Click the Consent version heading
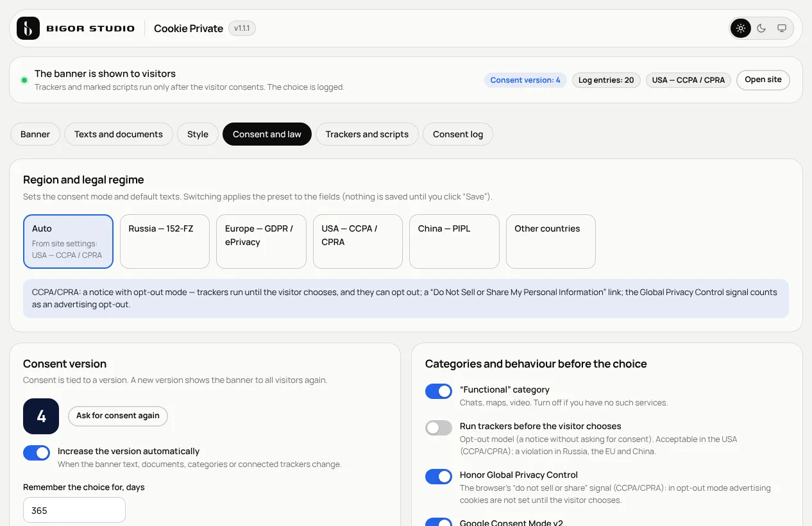The height and width of the screenshot is (526, 812). click(x=65, y=364)
